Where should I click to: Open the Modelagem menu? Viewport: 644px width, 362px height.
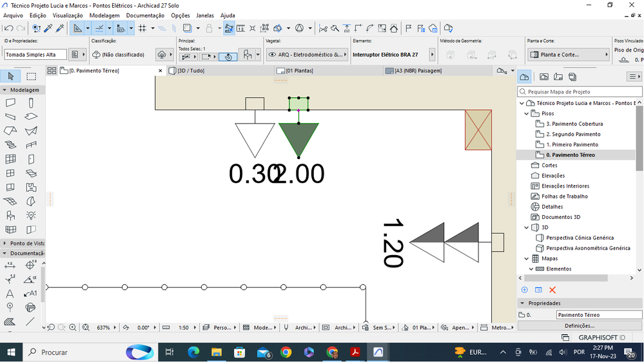pyautogui.click(x=104, y=15)
